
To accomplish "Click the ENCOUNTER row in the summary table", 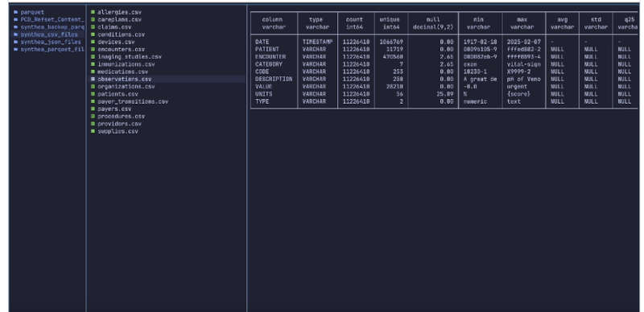I will (x=444, y=56).
